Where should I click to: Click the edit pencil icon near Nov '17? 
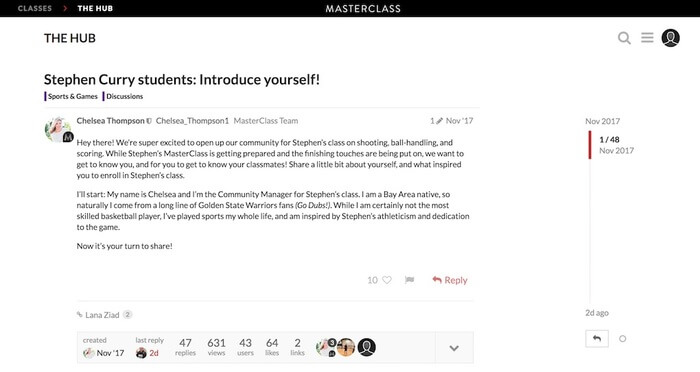(440, 121)
